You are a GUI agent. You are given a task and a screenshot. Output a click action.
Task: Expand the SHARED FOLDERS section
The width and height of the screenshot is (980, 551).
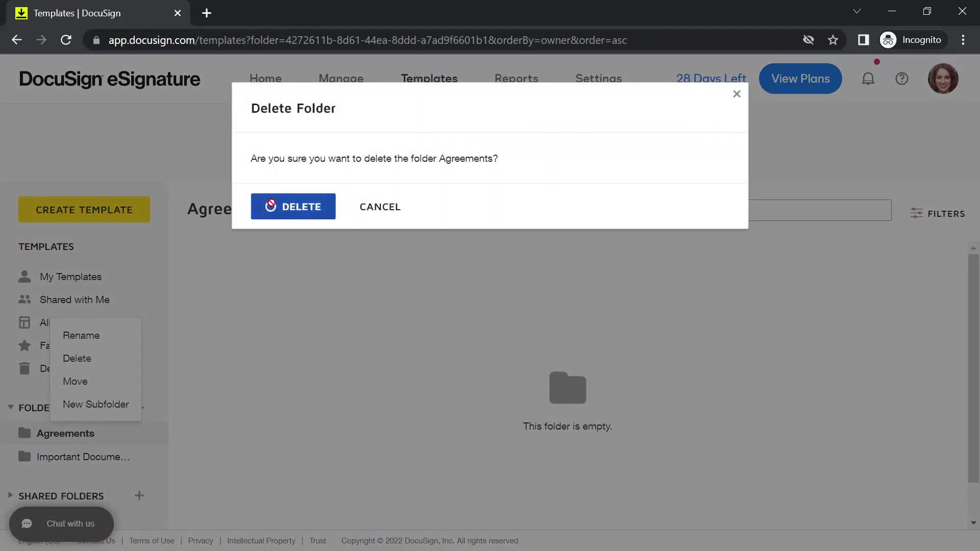9,495
